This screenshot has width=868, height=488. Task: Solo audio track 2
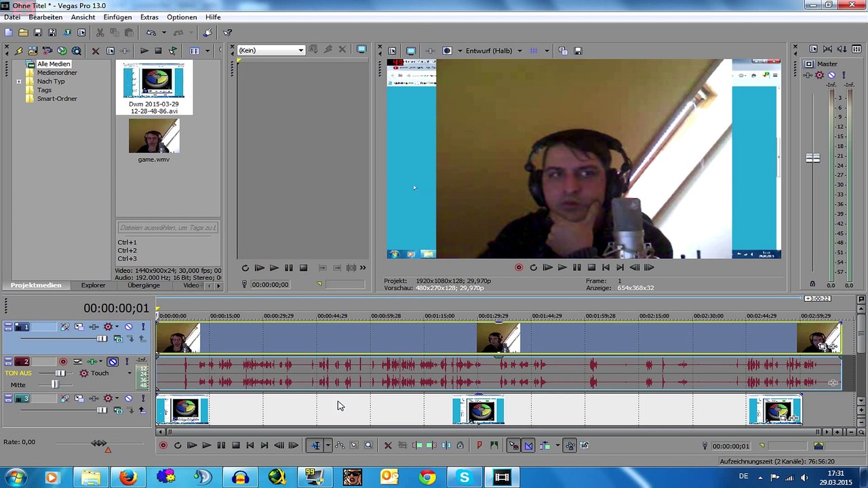click(126, 362)
